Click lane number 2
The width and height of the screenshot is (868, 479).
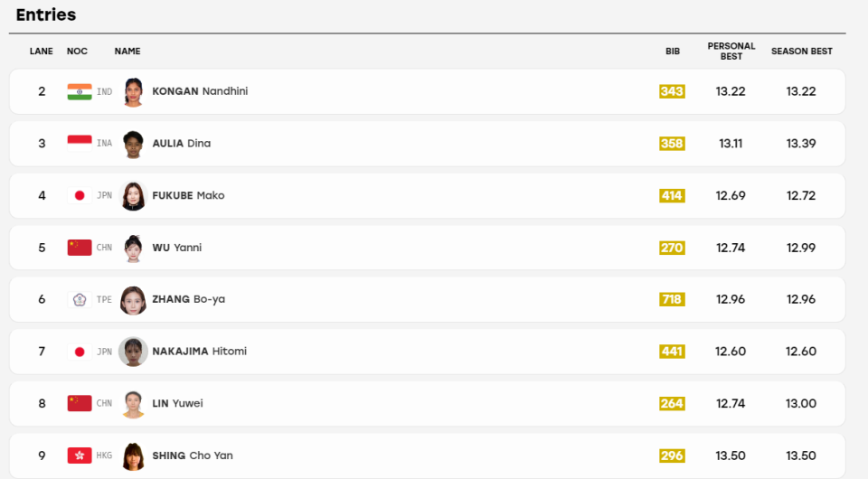point(42,91)
